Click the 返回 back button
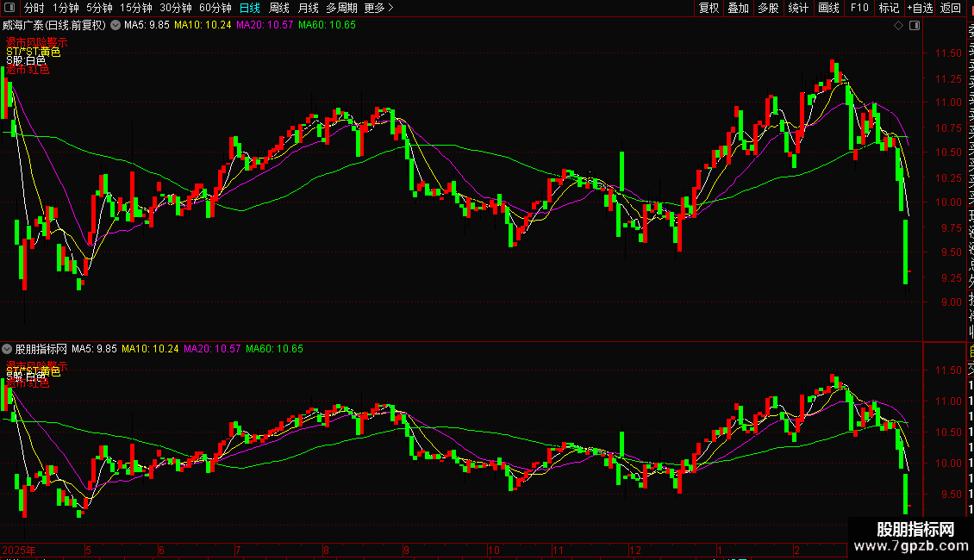 (951, 8)
